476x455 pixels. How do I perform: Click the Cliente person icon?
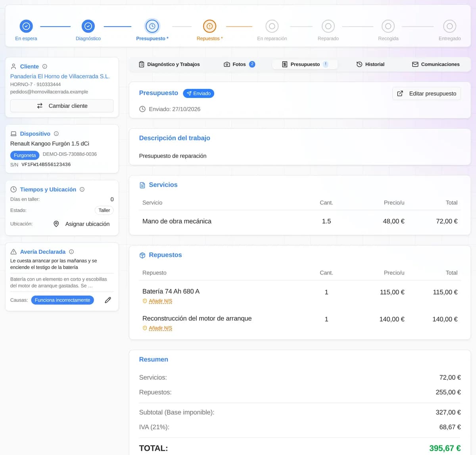13,67
